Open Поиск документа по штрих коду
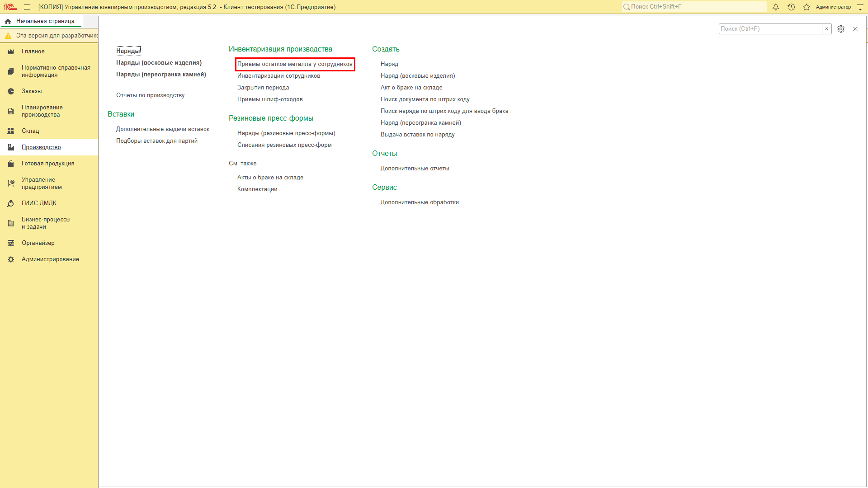The width and height of the screenshot is (868, 488). pyautogui.click(x=425, y=99)
